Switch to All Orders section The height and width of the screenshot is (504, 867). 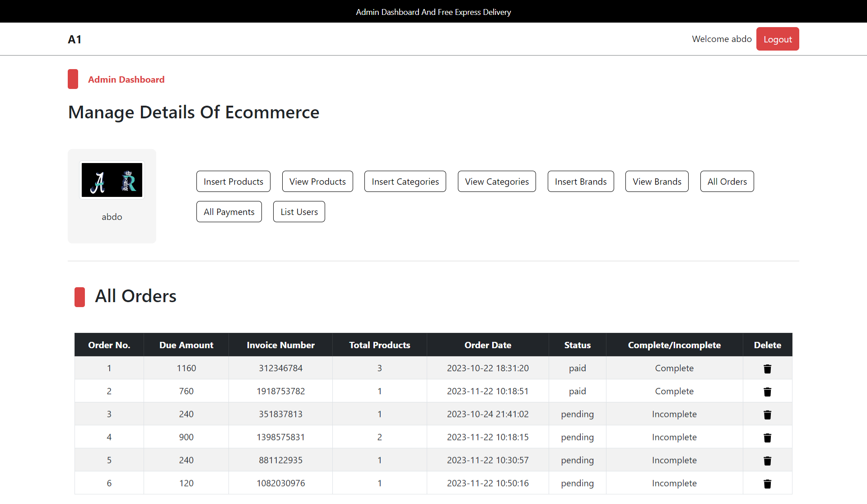click(727, 182)
